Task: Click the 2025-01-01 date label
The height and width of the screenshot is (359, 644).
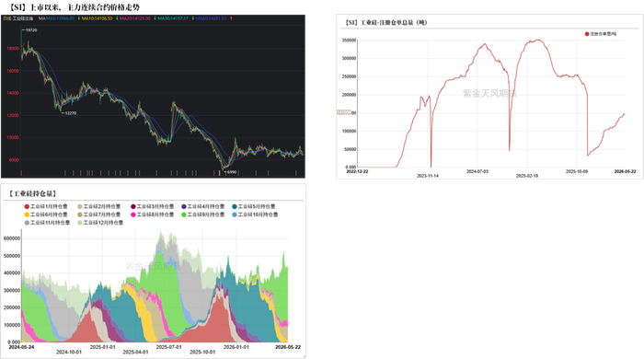Action: coord(103,347)
